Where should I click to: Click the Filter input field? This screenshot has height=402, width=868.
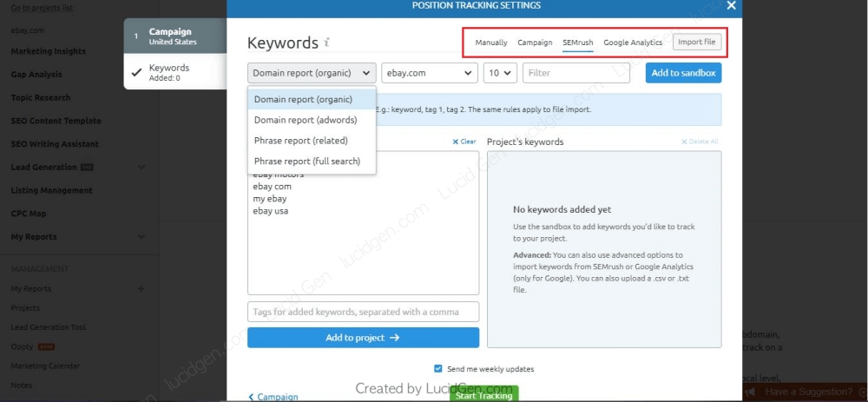[x=576, y=73]
